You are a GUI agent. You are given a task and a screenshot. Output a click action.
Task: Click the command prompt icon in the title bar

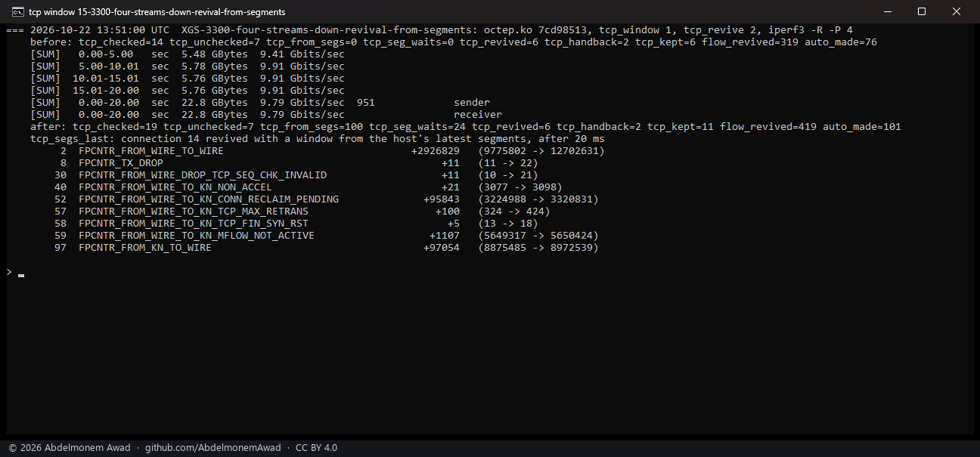click(17, 11)
